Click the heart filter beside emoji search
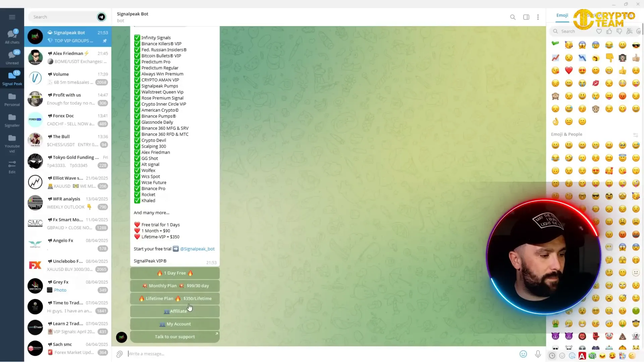The height and width of the screenshot is (362, 644). tap(599, 31)
